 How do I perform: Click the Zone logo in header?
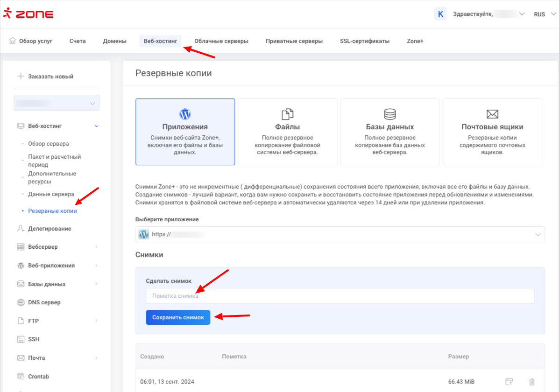pos(28,14)
